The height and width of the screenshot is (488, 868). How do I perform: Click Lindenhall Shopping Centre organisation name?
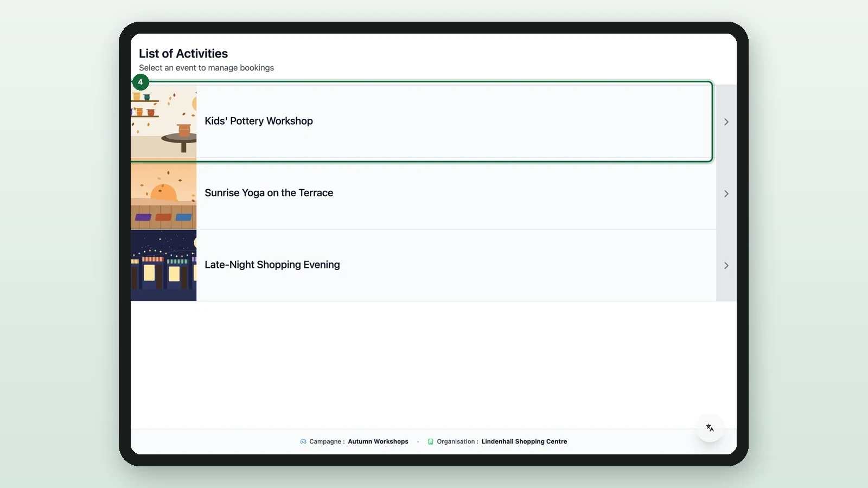tap(524, 442)
